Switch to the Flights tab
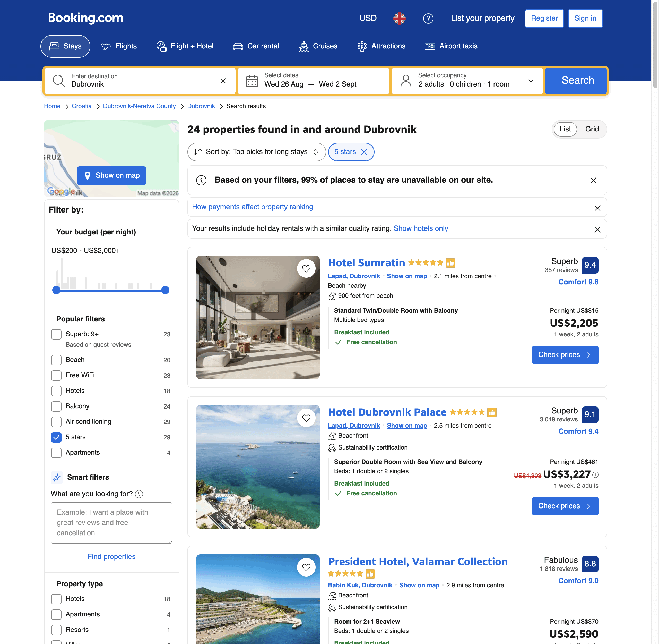This screenshot has width=659, height=644. point(119,46)
